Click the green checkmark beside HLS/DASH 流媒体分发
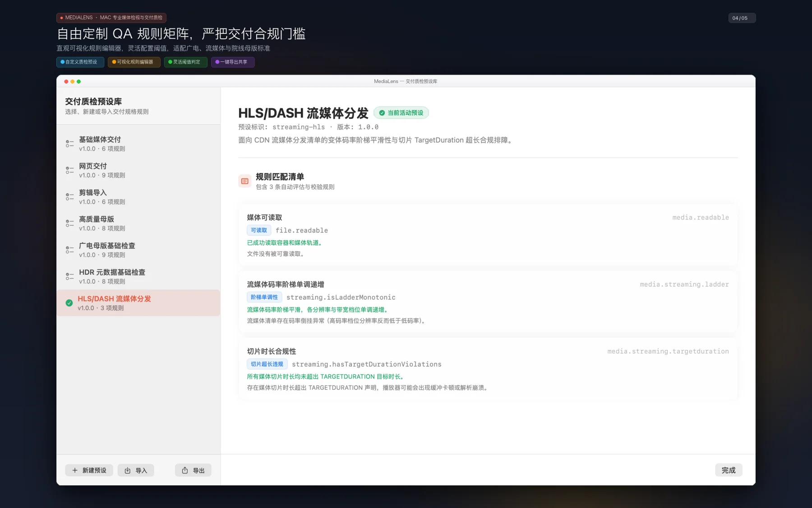 click(69, 303)
